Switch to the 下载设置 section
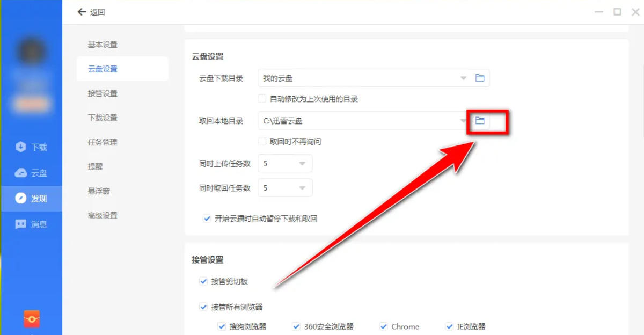This screenshot has height=335, width=644. [x=102, y=118]
